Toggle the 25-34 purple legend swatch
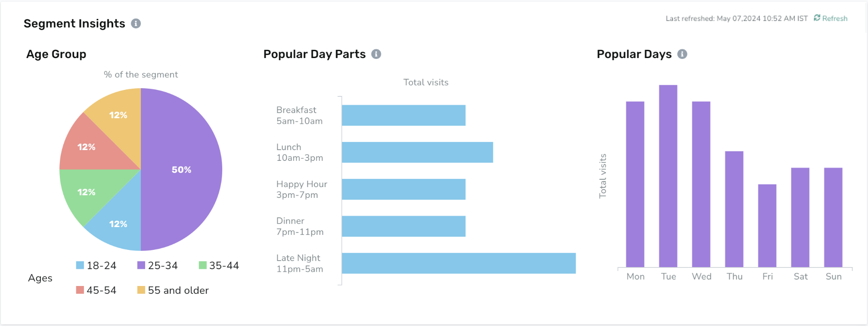 141,265
